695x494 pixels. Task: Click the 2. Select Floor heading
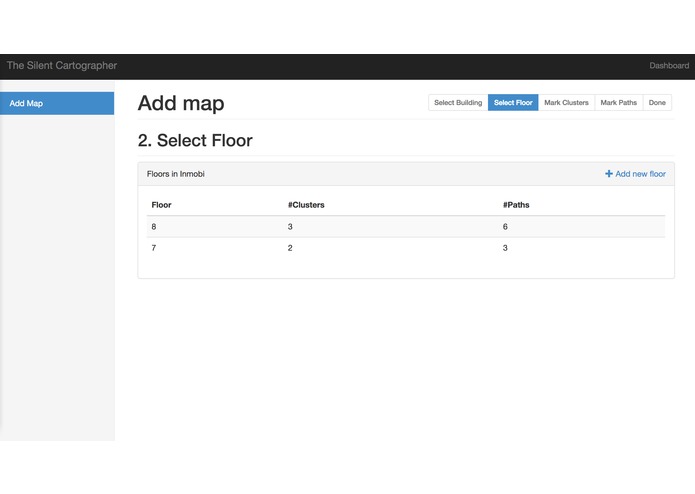[195, 140]
